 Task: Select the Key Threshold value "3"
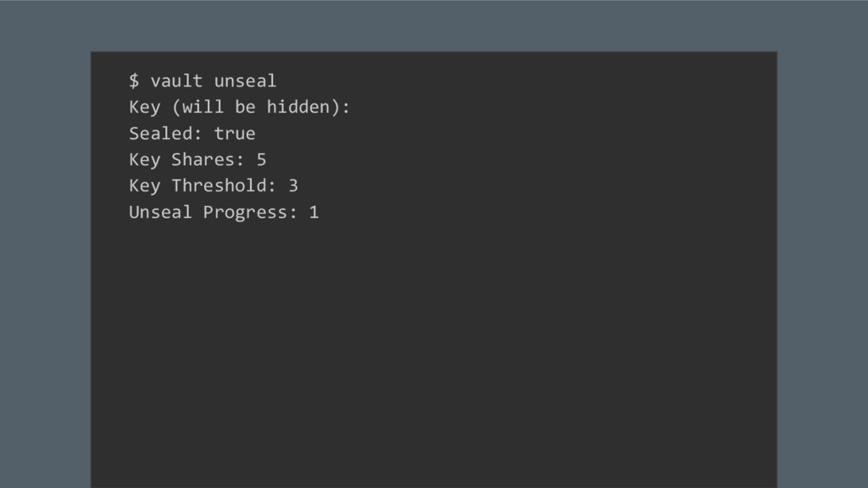[293, 186]
